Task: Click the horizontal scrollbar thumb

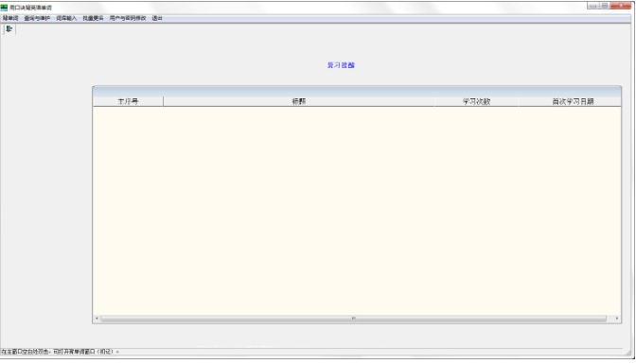Action: (x=353, y=319)
